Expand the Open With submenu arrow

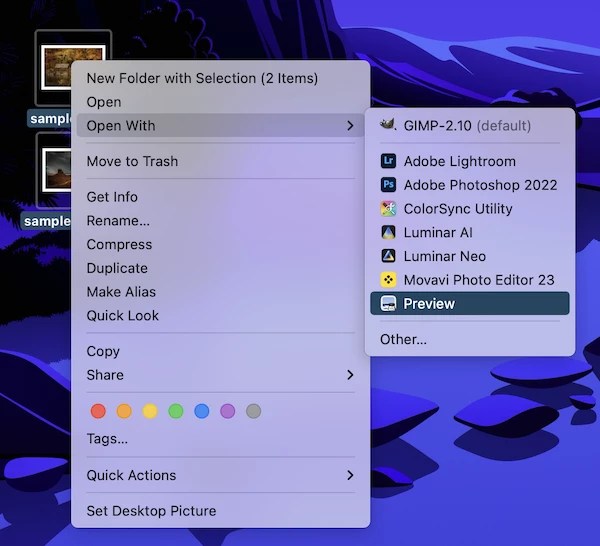coord(350,125)
